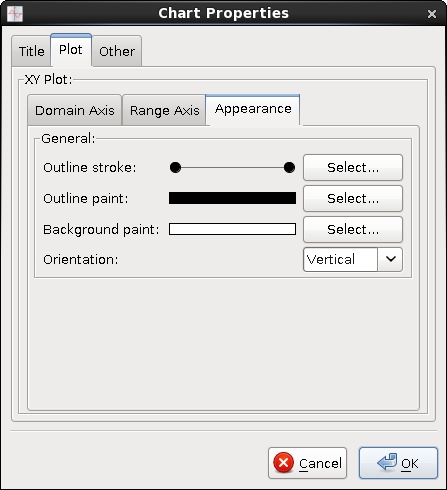This screenshot has width=447, height=490.
Task: Click Select button for Outline paint
Action: [x=353, y=198]
